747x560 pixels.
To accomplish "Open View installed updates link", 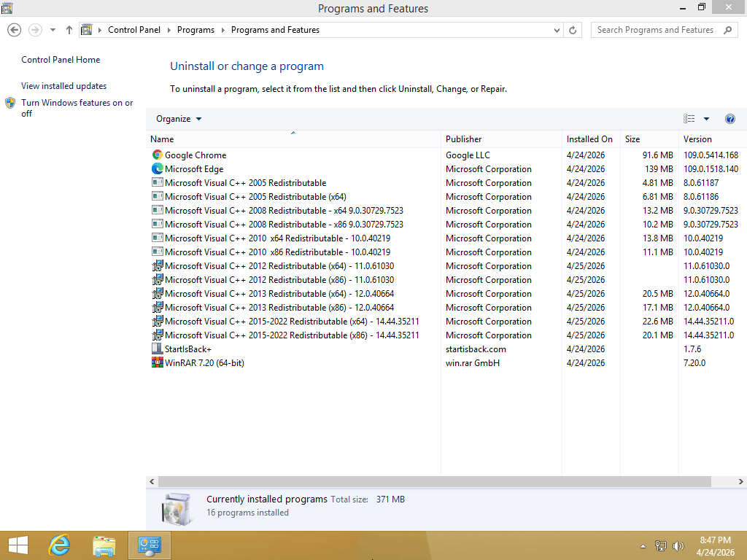I will [63, 86].
